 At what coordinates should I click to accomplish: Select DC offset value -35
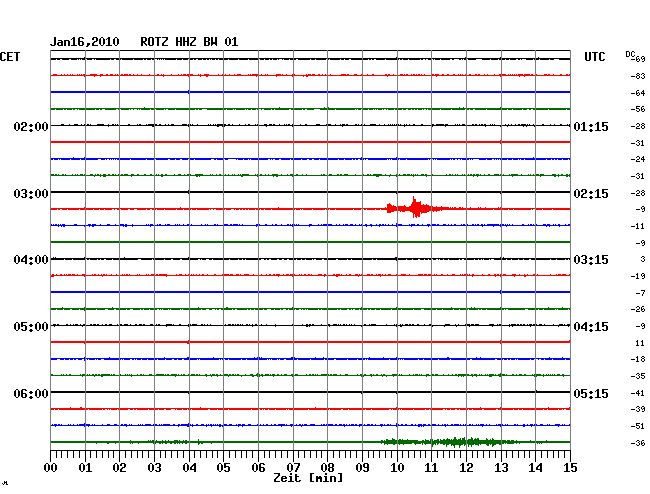coord(638,376)
